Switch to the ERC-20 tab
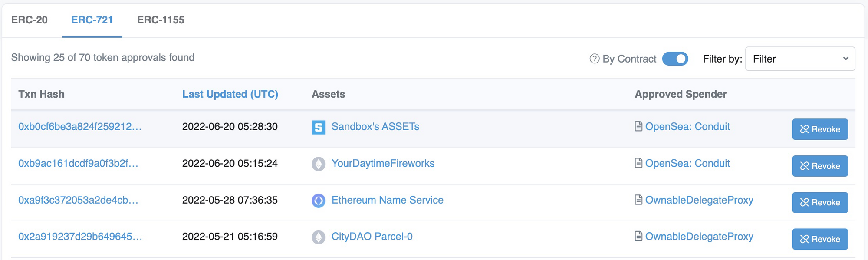This screenshot has width=868, height=260. [30, 20]
